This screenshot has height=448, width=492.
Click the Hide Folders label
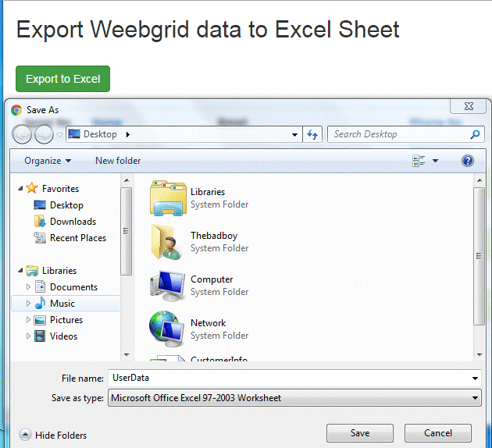(x=61, y=436)
